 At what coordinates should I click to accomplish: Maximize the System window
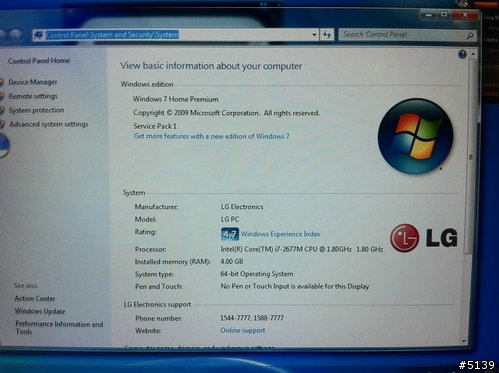(444, 15)
